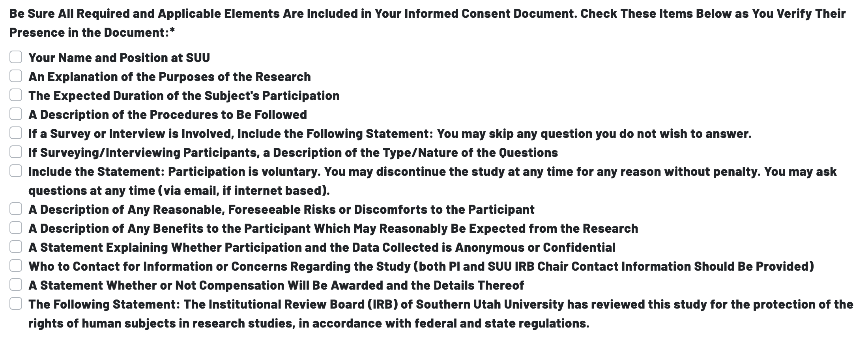Click the 'Description of the Procedures to Be Followed' label

(x=168, y=115)
